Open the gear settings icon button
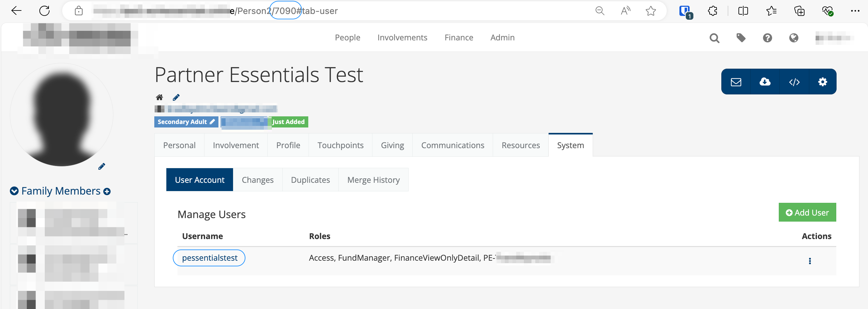The height and width of the screenshot is (309, 868). coord(823,82)
